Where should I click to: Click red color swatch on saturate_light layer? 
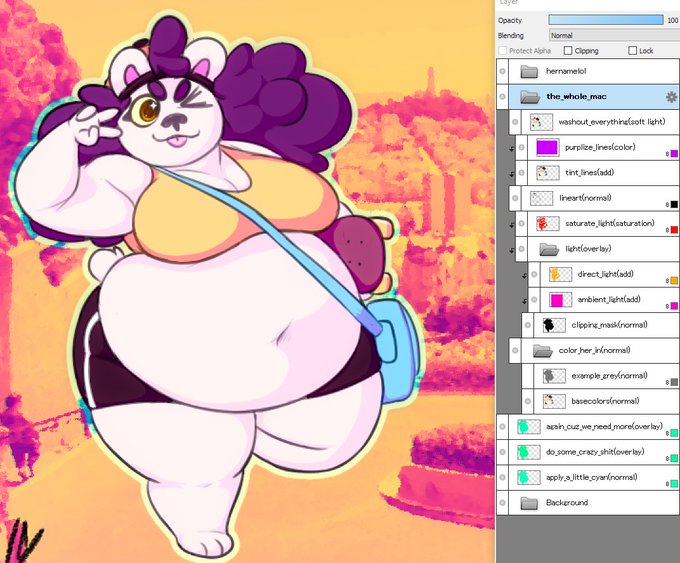674,230
